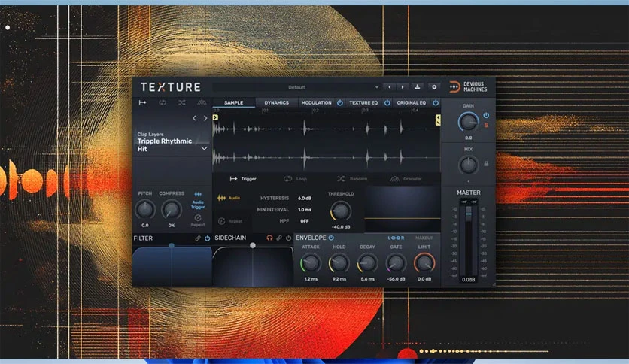Toggle the Sidechain power button
The image size is (629, 364).
288,238
